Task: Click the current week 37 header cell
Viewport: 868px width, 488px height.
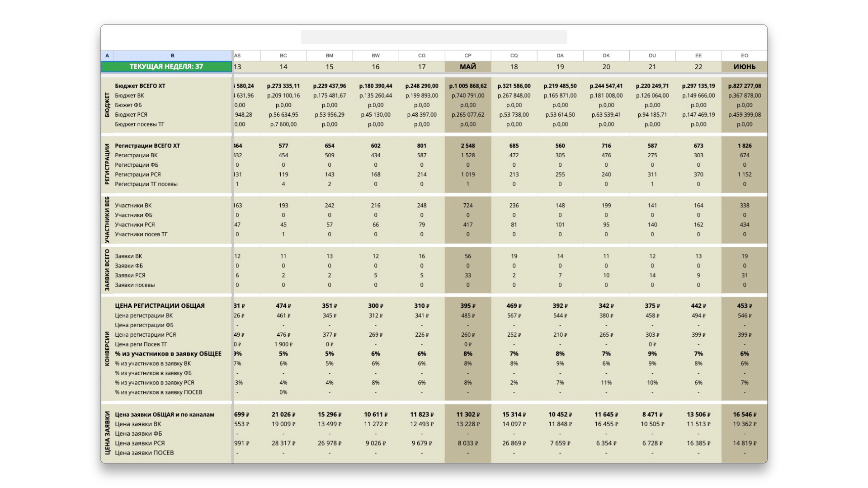Action: coord(166,66)
